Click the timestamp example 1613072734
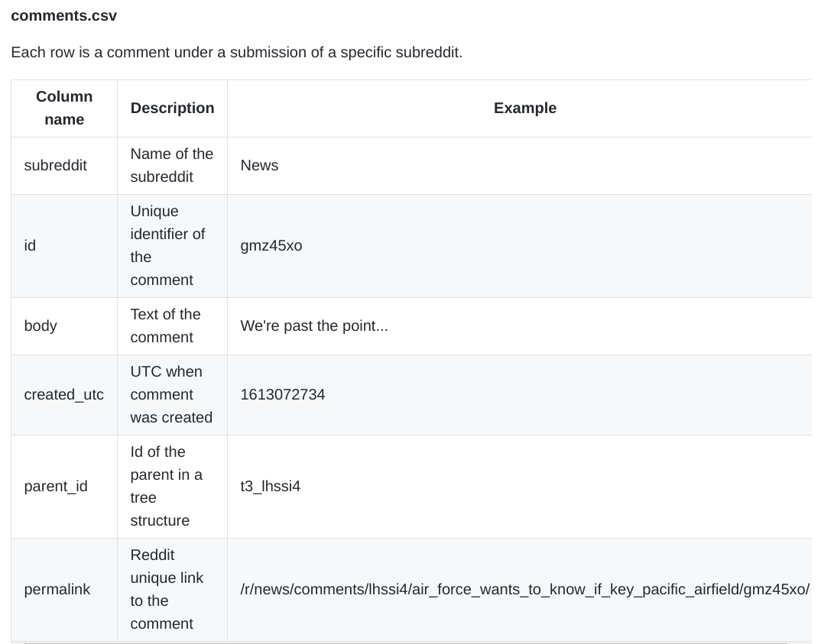The width and height of the screenshot is (821, 644). (282, 395)
